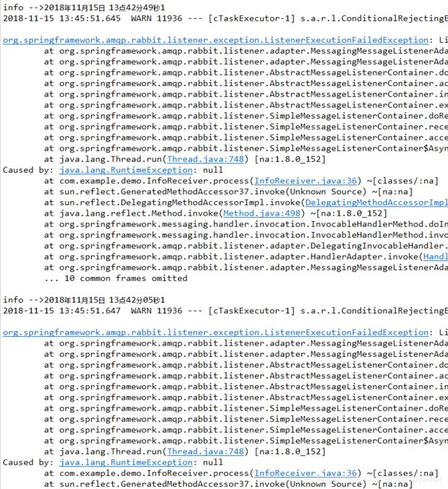Click the DelegatingInvocableHandler stack frame line
This screenshot has width=448, height=489.
[246, 246]
